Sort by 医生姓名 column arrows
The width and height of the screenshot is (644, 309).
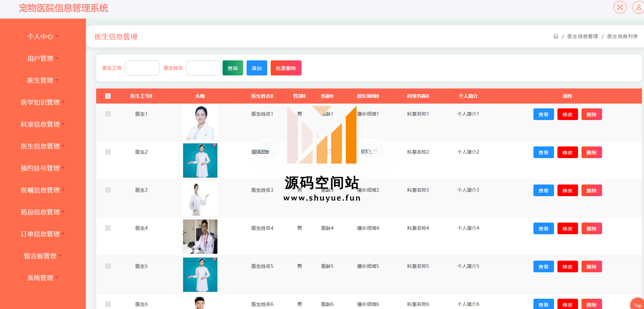tap(272, 96)
